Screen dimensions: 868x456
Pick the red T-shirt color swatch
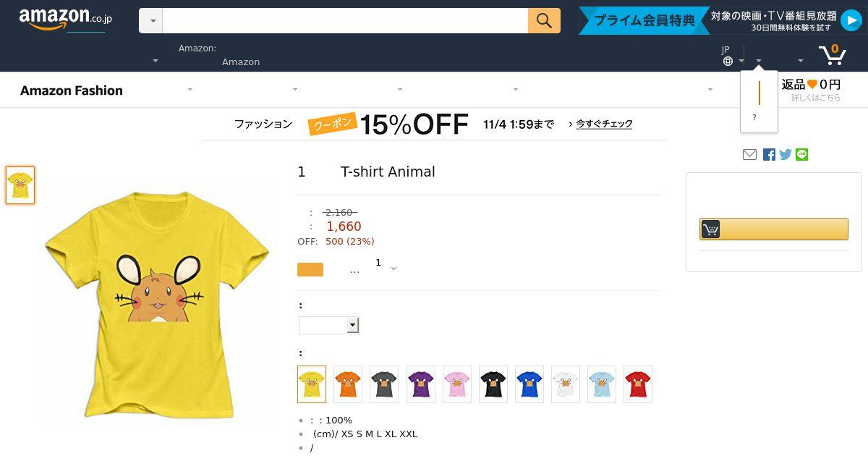(x=637, y=384)
